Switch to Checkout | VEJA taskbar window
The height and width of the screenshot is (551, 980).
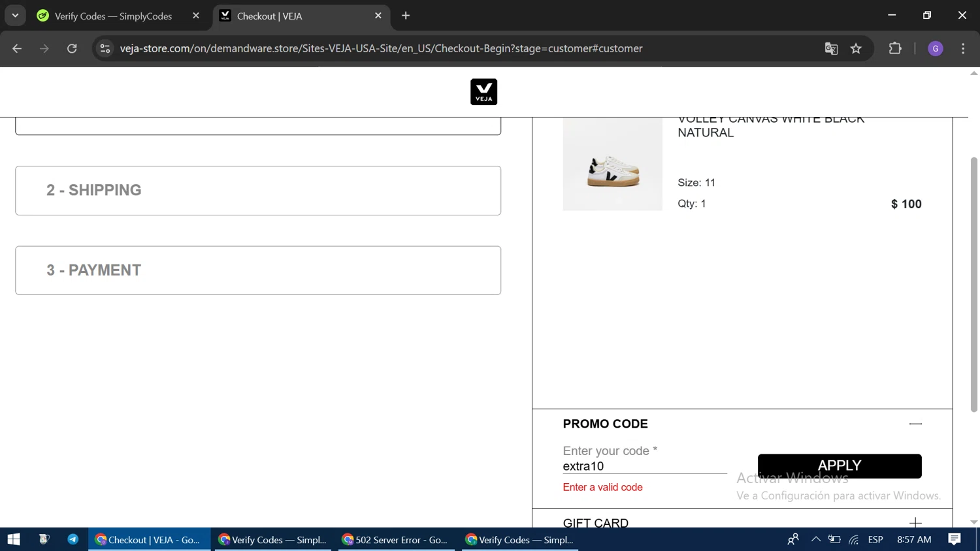(x=150, y=539)
